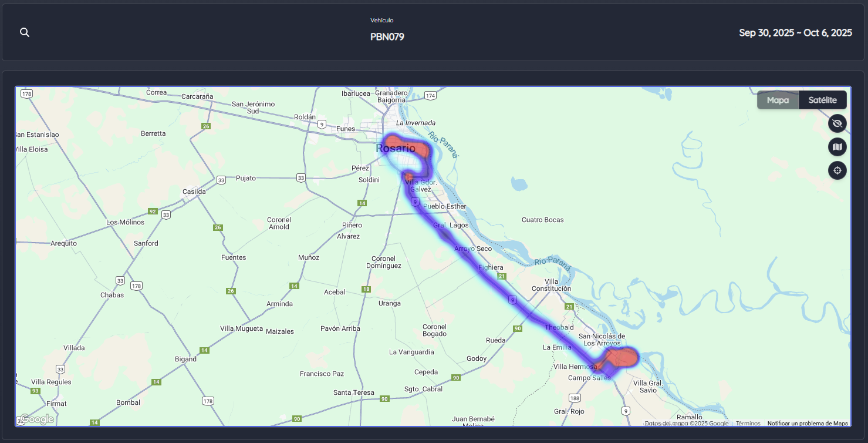Click the 'Cuatro Bocas' map label

543,220
